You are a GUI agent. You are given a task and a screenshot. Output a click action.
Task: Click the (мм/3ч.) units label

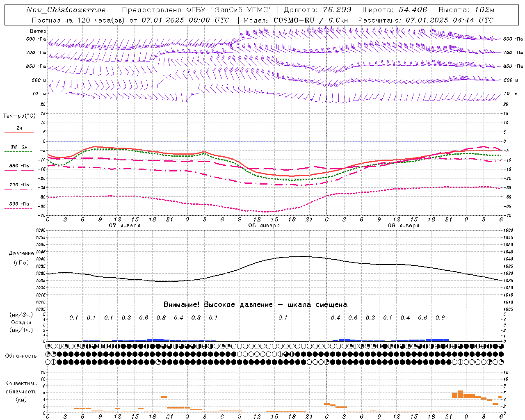(21, 315)
